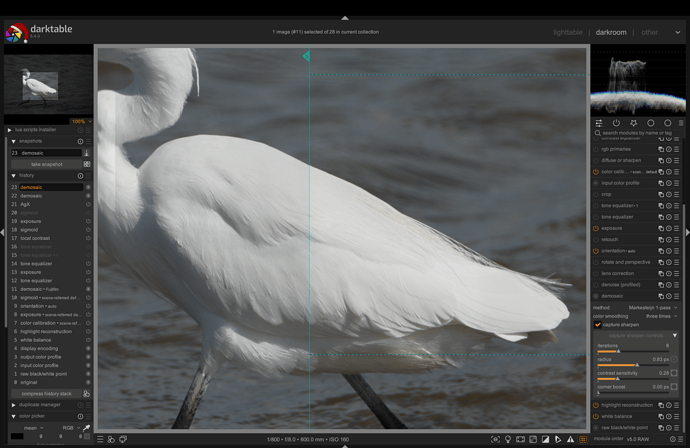690x448 pixels.
Task: Toggle snapshot side-by-side grid icon
Action: [87, 164]
